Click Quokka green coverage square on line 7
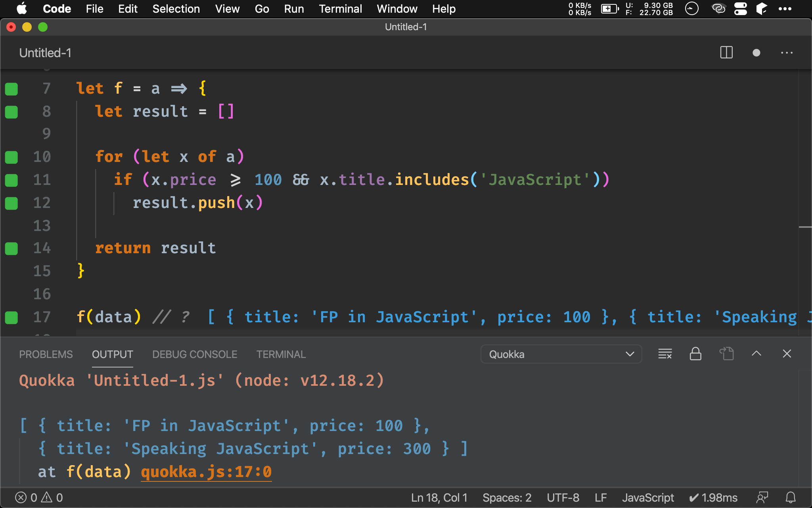Screen dimensions: 812x508 (11, 89)
